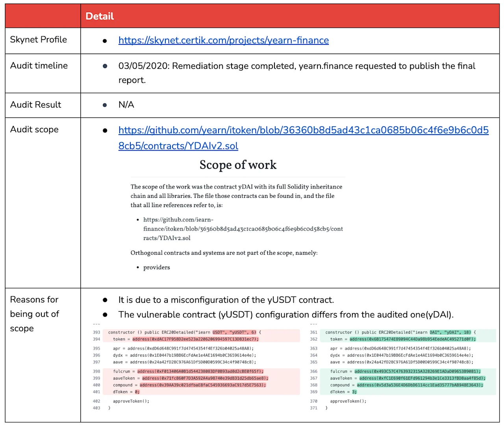Click line 361 yDAI constructor code
Screen dimensions: 504x426
pyautogui.click(x=400, y=332)
